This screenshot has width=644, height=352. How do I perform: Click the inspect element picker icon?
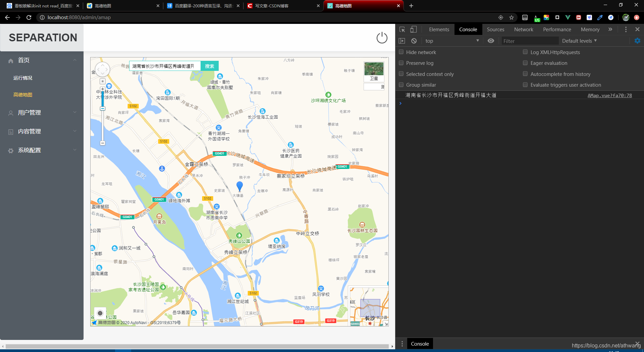click(402, 30)
